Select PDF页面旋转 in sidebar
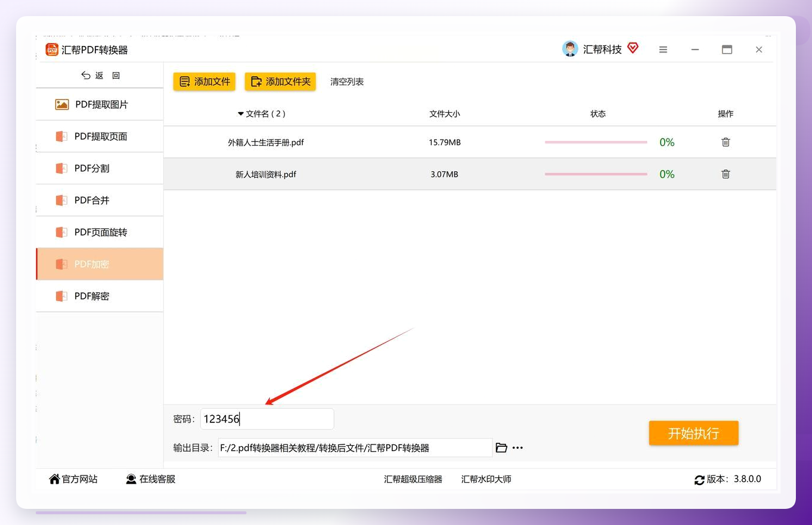The height and width of the screenshot is (525, 812). tap(100, 232)
